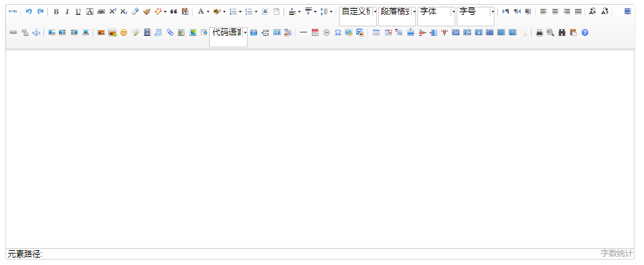Open the scrawl drawing palette
The width and height of the screenshot is (644, 265).
point(135,32)
